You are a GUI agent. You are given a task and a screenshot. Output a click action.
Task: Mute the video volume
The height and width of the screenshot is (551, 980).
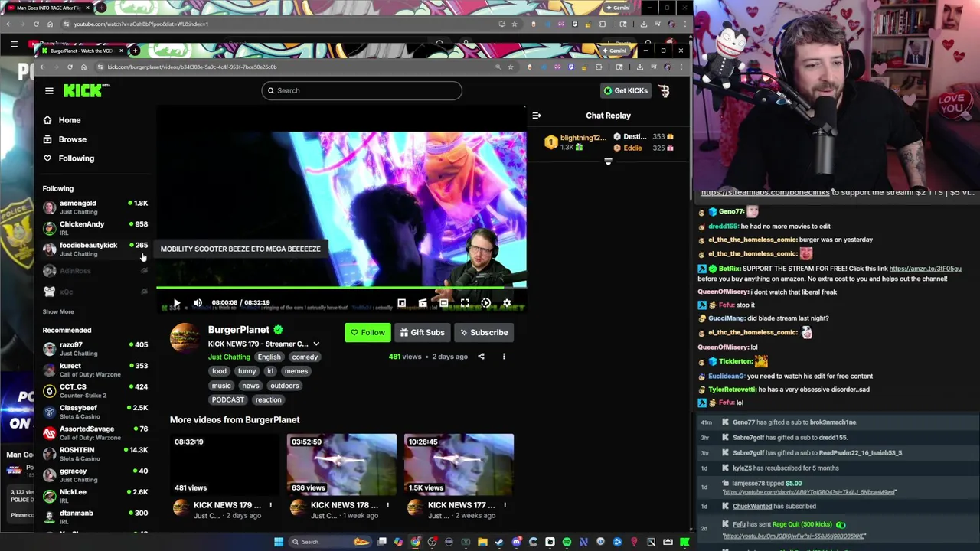click(198, 303)
